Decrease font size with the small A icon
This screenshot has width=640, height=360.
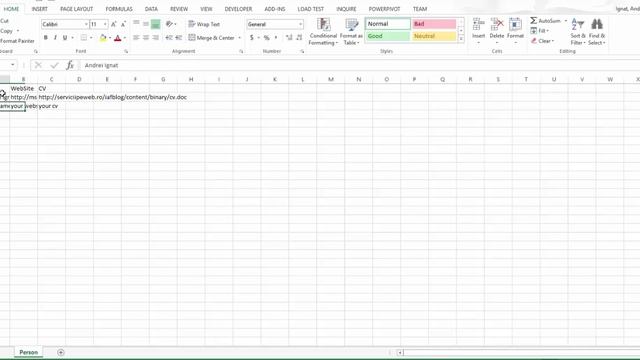coord(123,24)
